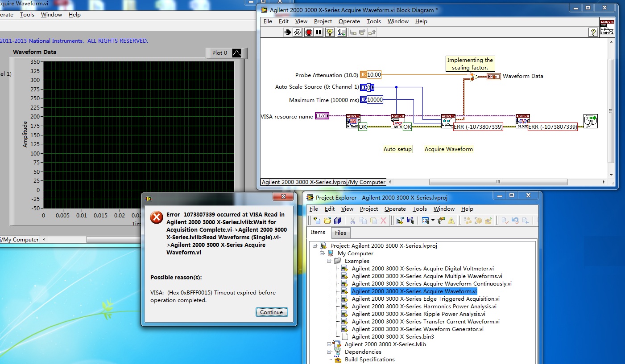Click Continue in error dialog
This screenshot has width=625, height=364.
coord(272,312)
